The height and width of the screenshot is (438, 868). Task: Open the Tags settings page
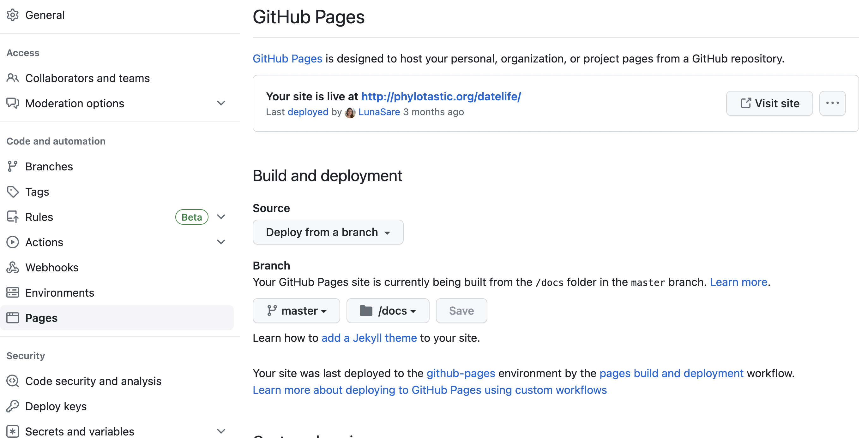pyautogui.click(x=117, y=192)
